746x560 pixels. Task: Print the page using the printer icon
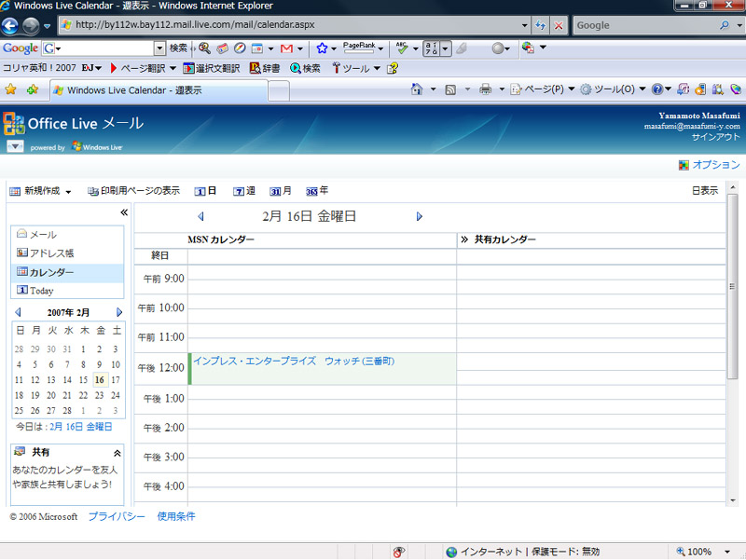[485, 89]
